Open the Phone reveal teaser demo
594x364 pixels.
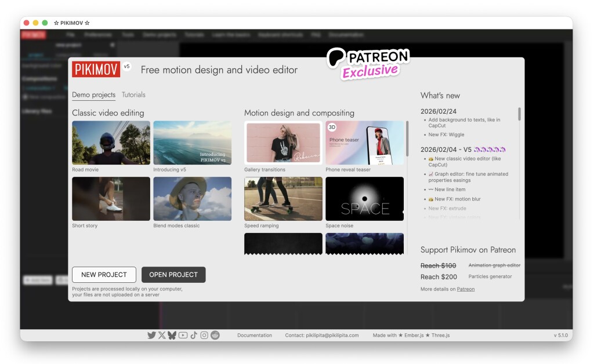364,143
